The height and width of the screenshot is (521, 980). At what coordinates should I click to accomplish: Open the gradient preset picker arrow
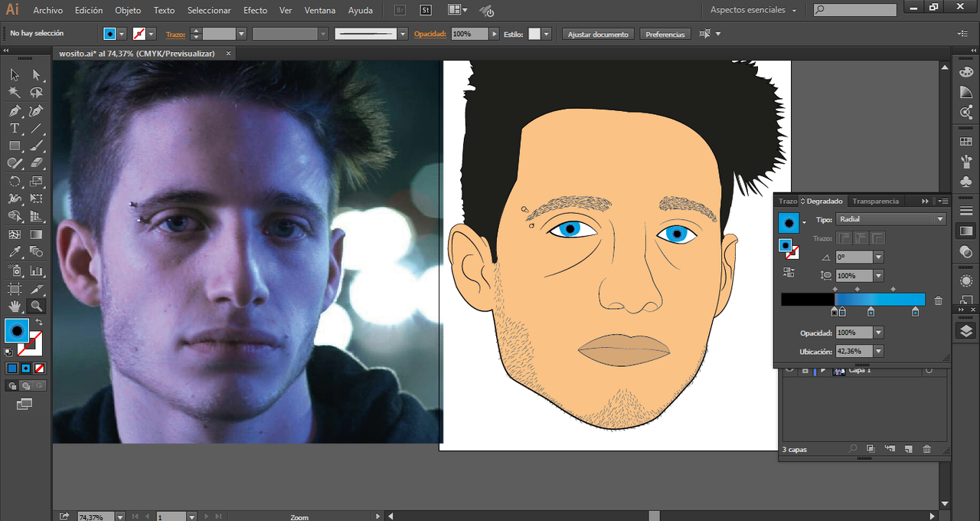804,221
